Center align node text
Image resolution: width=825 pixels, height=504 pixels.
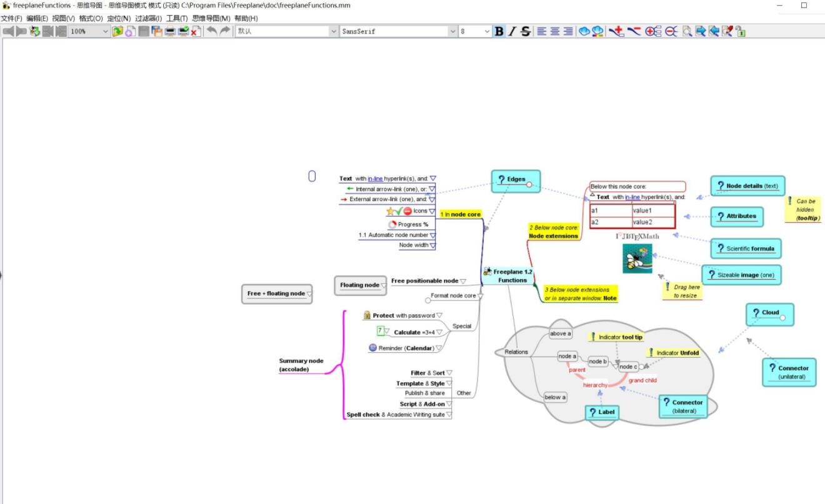pyautogui.click(x=554, y=31)
